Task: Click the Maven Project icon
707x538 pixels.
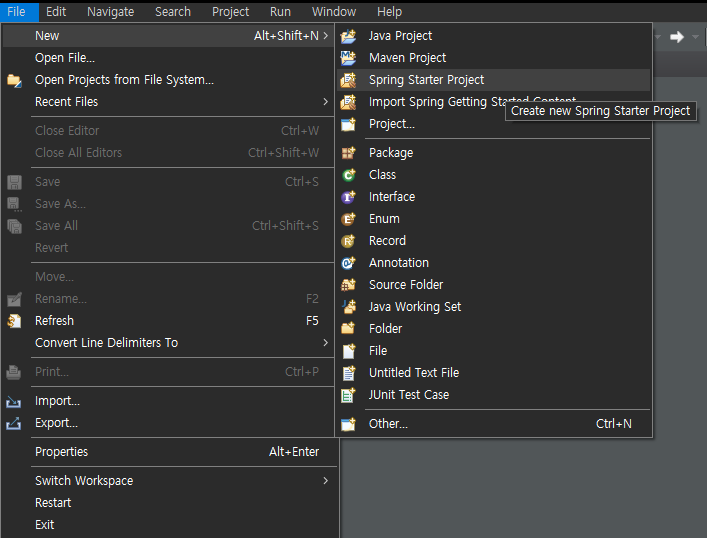Action: [x=348, y=58]
